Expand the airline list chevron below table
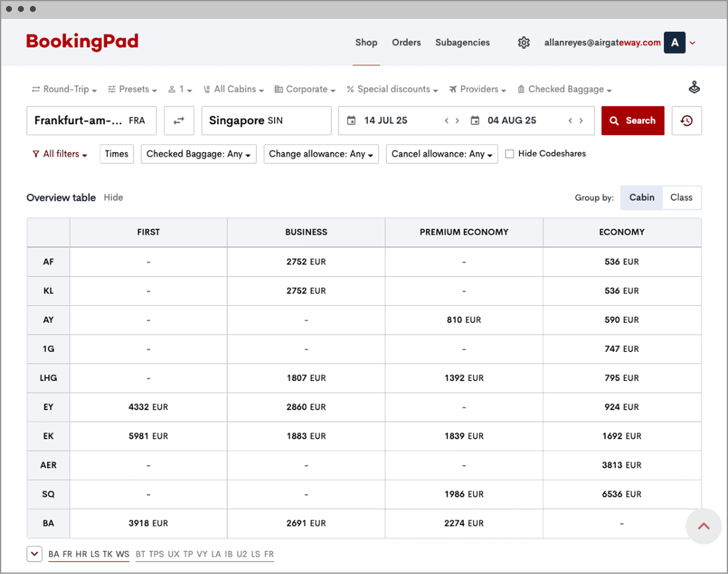728x574 pixels. click(34, 554)
